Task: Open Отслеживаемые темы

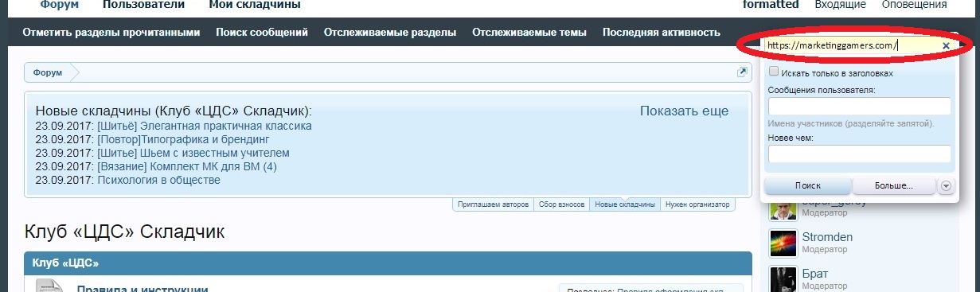Action: coord(529,33)
